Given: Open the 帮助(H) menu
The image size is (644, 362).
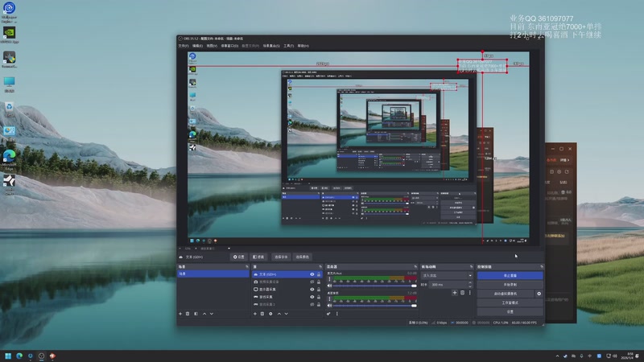Looking at the screenshot, I should 303,46.
